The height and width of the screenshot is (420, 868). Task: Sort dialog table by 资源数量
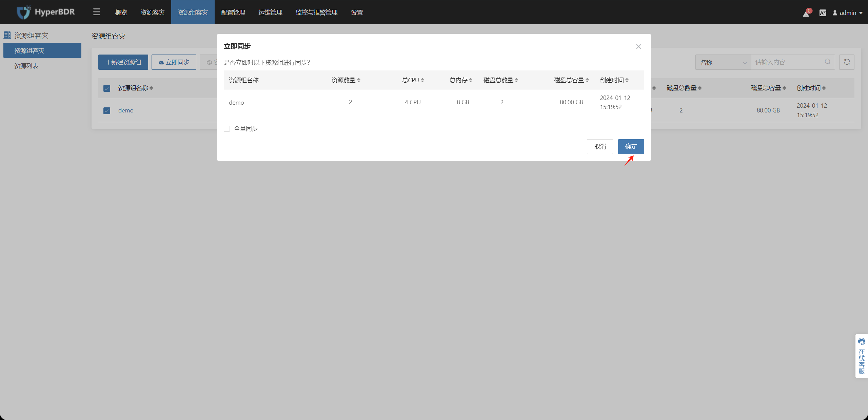(x=359, y=80)
